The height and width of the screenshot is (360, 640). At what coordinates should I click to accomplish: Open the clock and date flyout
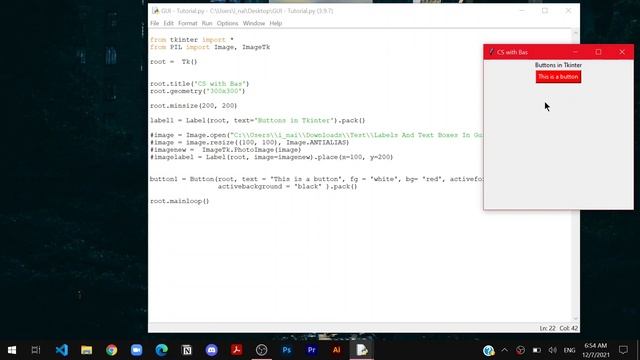tap(596, 350)
